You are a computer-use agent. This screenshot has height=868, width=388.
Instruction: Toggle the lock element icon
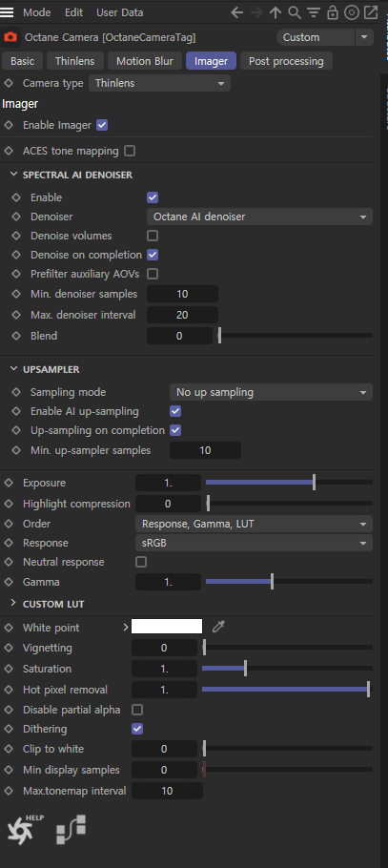[332, 12]
